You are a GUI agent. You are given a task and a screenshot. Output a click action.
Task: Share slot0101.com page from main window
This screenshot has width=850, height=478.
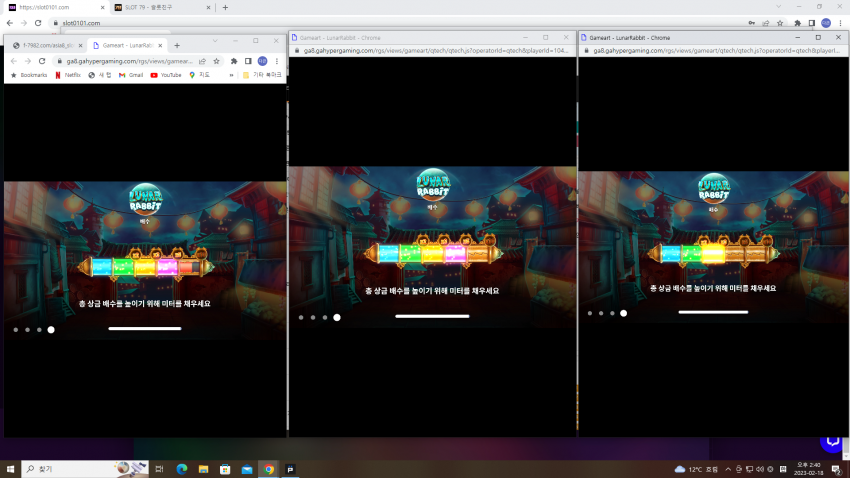pyautogui.click(x=766, y=23)
